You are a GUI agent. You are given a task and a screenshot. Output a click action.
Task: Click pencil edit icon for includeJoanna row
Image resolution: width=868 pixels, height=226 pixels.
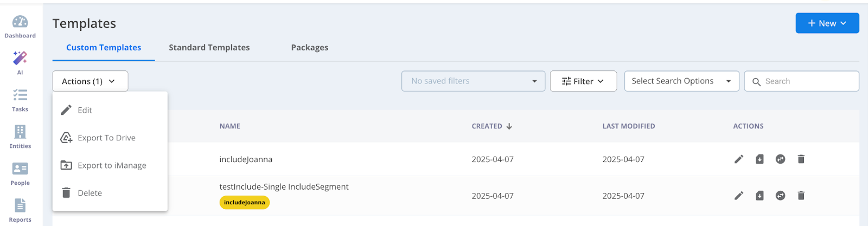[x=739, y=159]
